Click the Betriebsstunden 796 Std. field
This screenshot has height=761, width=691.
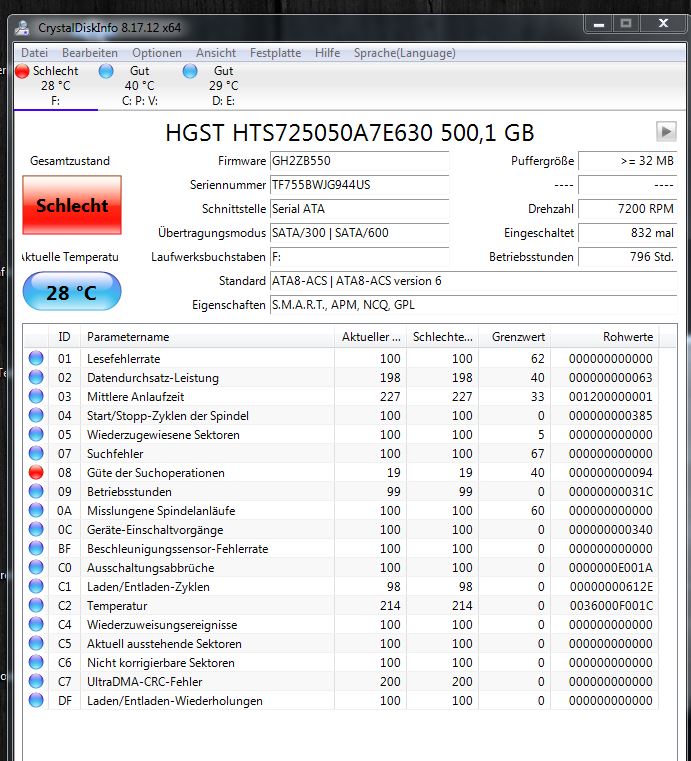pos(627,257)
